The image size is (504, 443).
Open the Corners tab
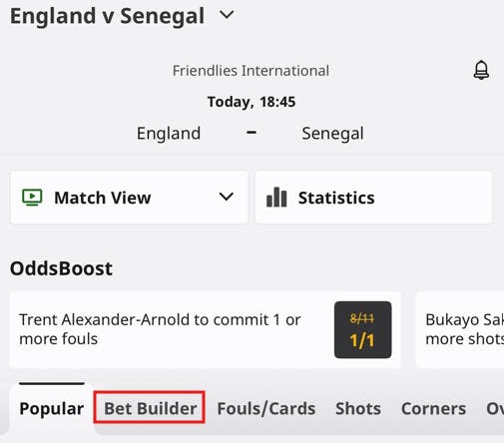point(433,408)
